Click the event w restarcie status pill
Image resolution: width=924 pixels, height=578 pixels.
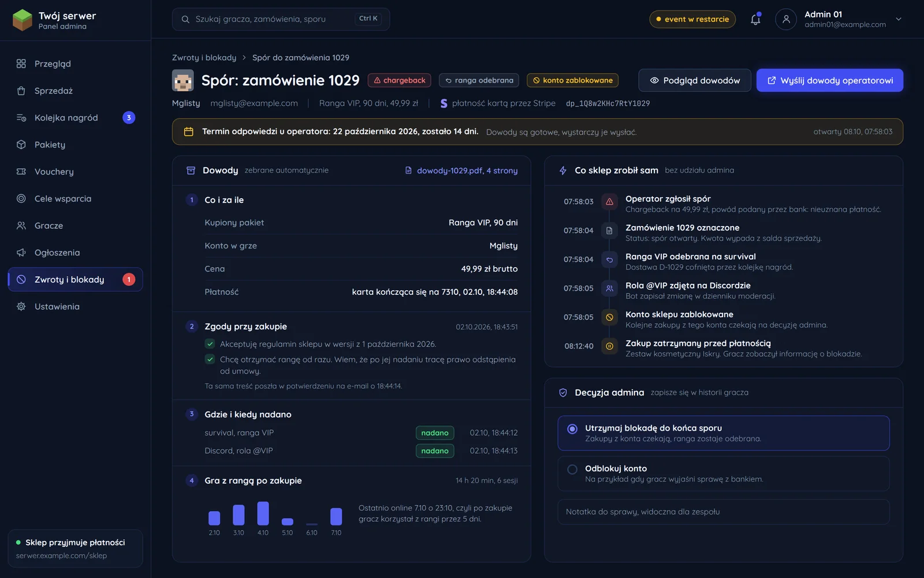tap(692, 19)
